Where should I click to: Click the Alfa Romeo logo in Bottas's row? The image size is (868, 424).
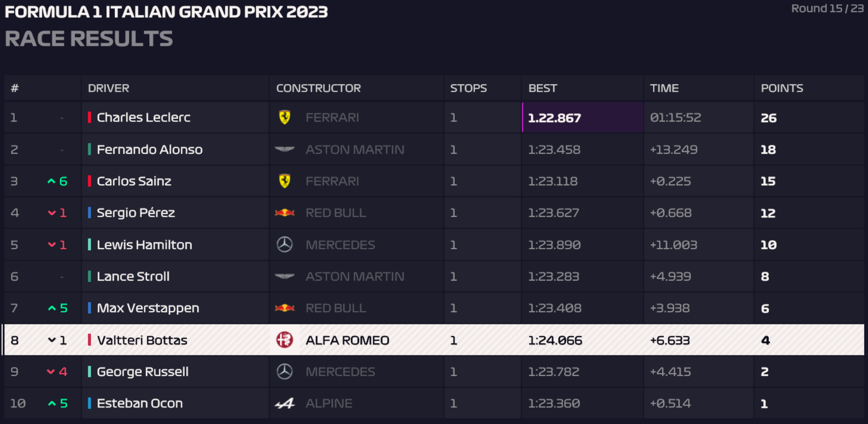tap(285, 340)
